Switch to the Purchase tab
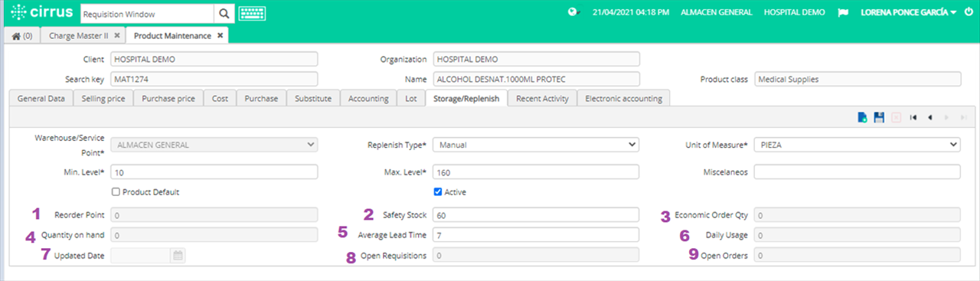The height and width of the screenshot is (281, 980). point(262,98)
